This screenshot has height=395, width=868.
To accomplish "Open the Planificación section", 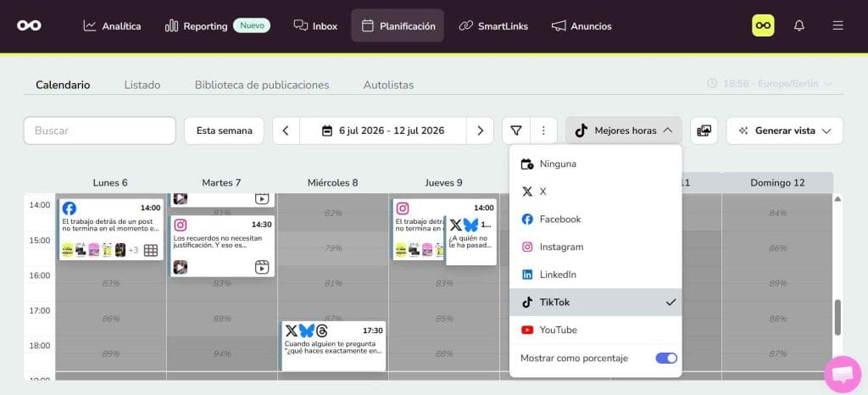I will click(398, 26).
